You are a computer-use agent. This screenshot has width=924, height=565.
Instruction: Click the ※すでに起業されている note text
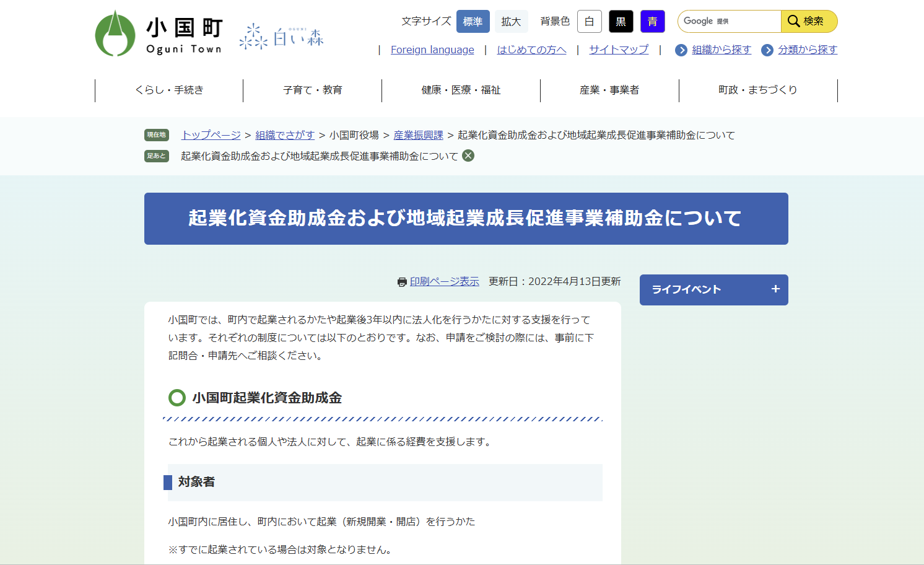tap(280, 550)
